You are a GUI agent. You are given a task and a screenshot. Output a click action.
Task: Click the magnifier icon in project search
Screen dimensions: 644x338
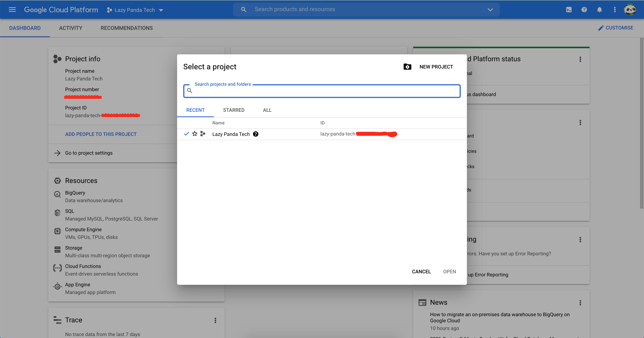[190, 91]
